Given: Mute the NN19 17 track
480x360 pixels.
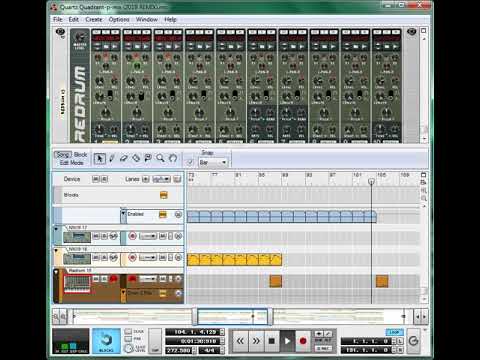Looking at the screenshot, I should tap(96, 236).
